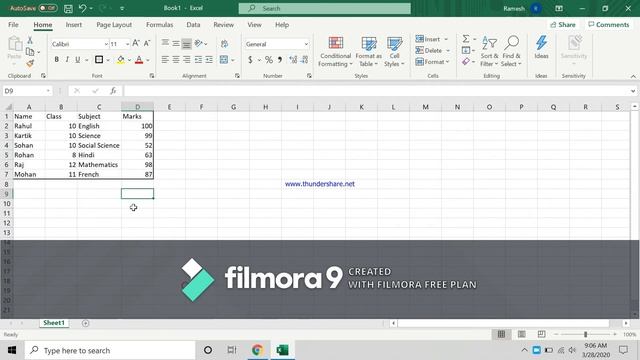The image size is (640, 360).
Task: Toggle Underline formatting
Action: (x=78, y=60)
